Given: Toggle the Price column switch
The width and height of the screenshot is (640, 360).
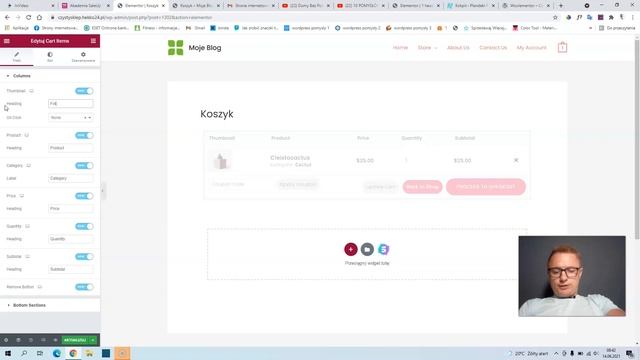Looking at the screenshot, I should click(84, 196).
